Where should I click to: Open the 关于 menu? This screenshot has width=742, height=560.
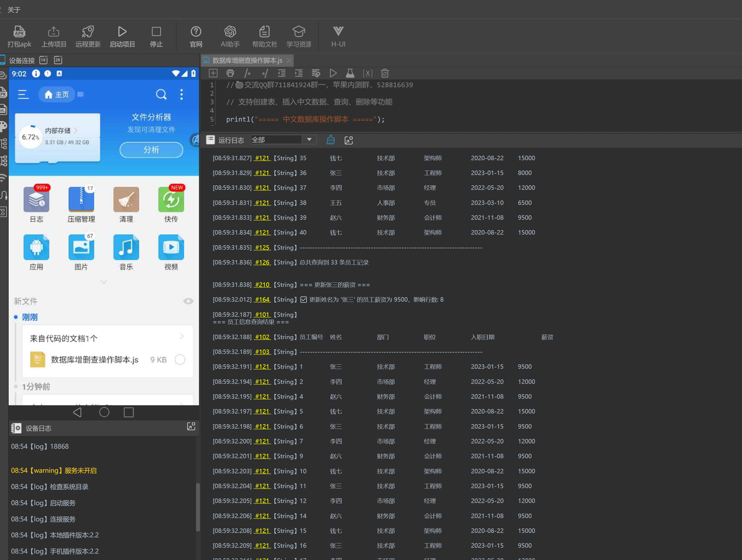(14, 10)
